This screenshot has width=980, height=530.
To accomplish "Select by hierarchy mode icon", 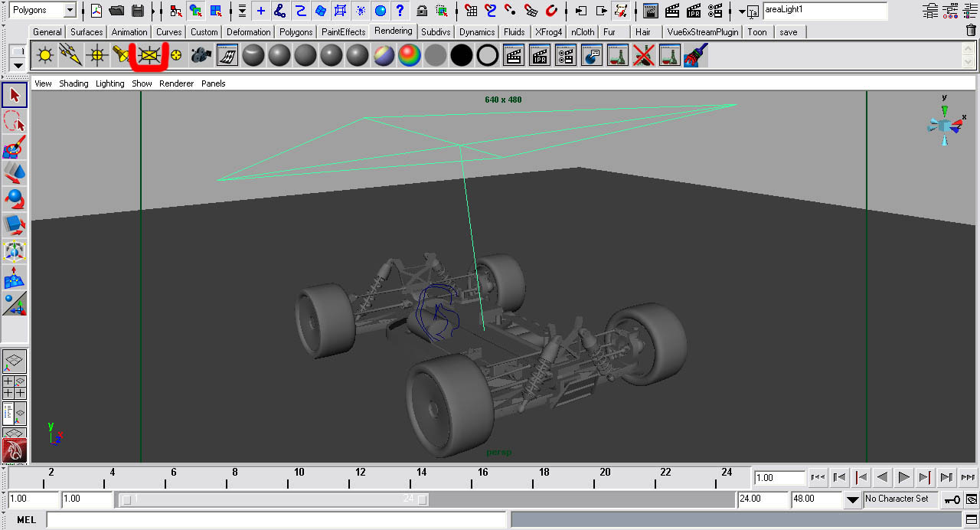I will (176, 11).
